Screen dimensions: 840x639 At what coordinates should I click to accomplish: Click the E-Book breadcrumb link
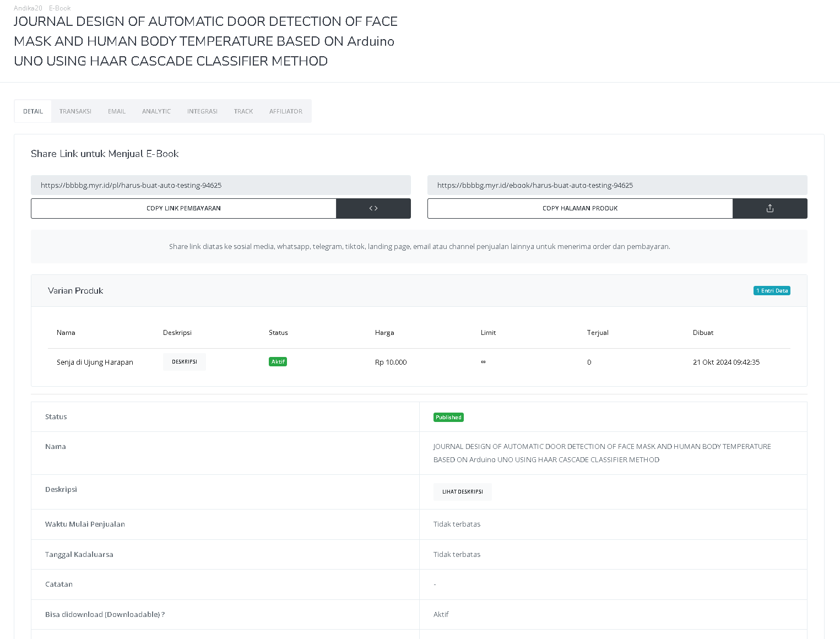click(x=60, y=8)
